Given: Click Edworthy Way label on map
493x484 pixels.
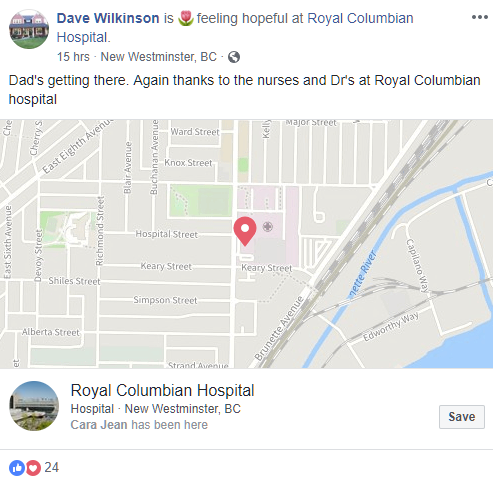Looking at the screenshot, I should click(391, 327).
